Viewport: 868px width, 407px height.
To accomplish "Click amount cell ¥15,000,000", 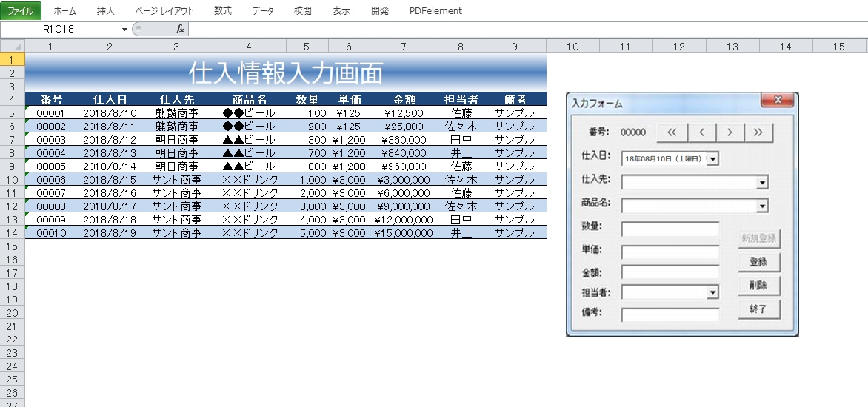I will point(404,233).
